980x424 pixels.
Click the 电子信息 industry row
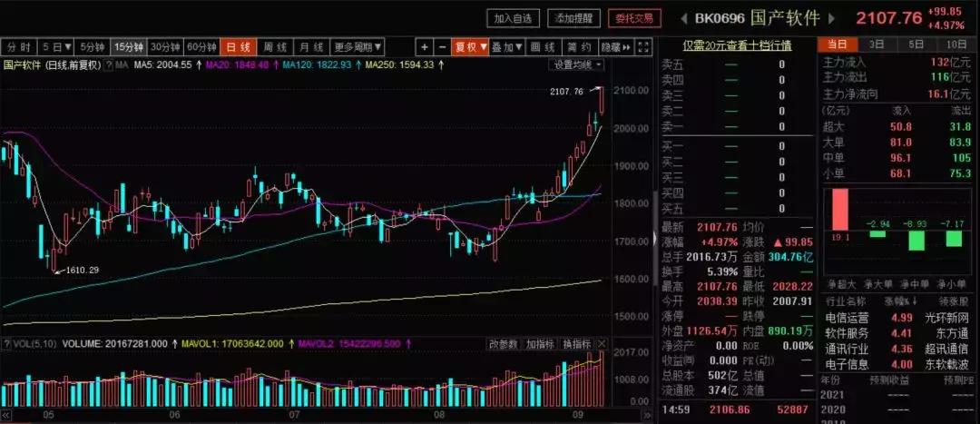(x=897, y=365)
